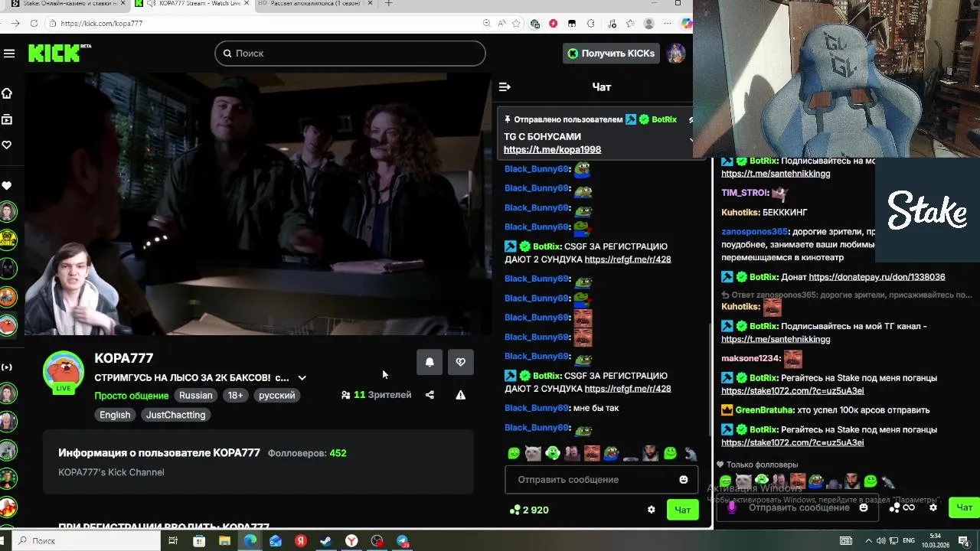Select the русский tag
The width and height of the screenshot is (980, 551).
277,396
